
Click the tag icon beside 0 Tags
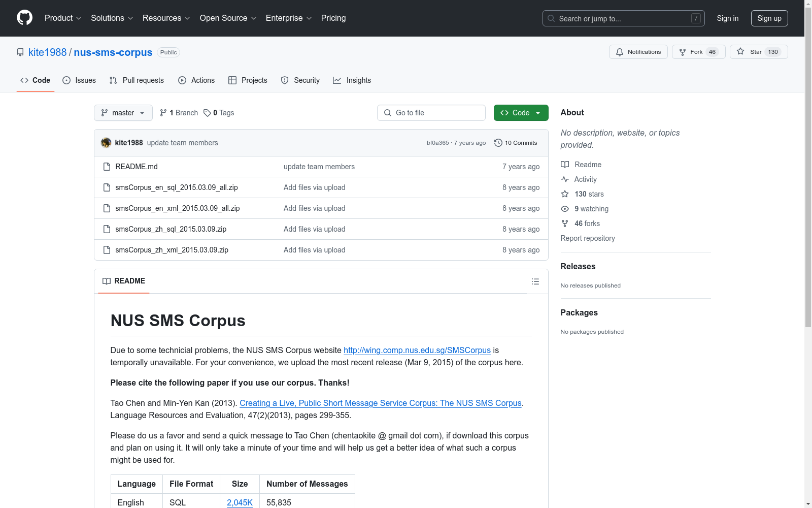pos(207,113)
